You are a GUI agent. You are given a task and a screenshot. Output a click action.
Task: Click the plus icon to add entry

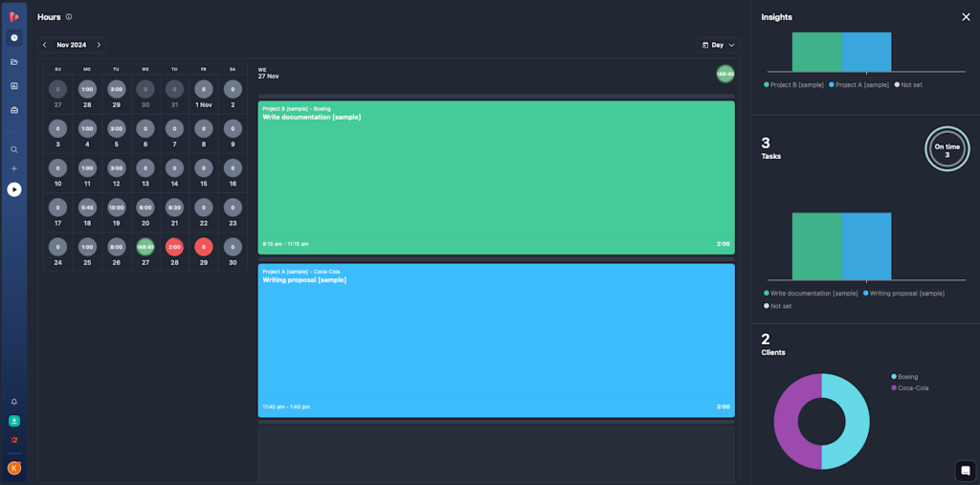click(14, 168)
